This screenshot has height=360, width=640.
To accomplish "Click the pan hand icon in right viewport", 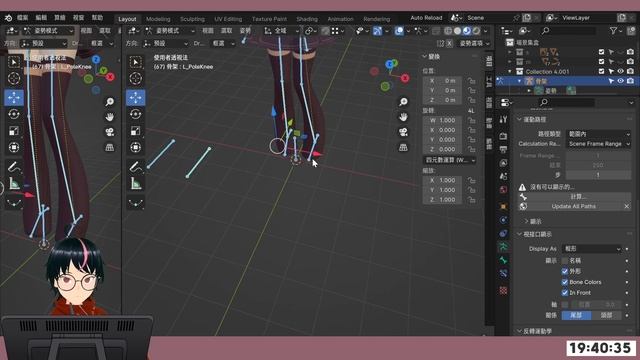I will (403, 117).
